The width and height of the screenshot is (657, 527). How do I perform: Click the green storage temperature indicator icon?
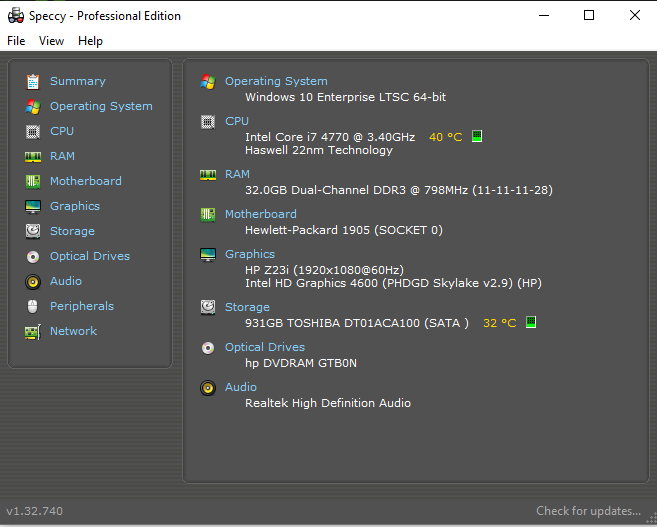(531, 323)
